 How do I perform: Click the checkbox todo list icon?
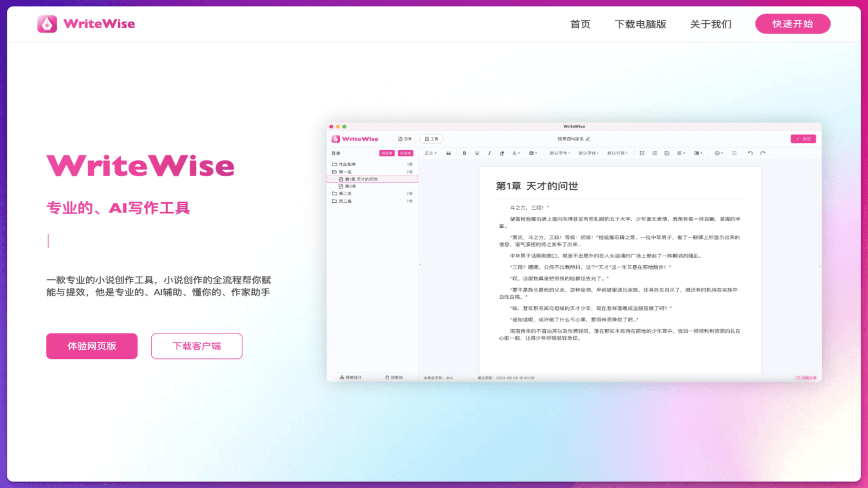667,153
